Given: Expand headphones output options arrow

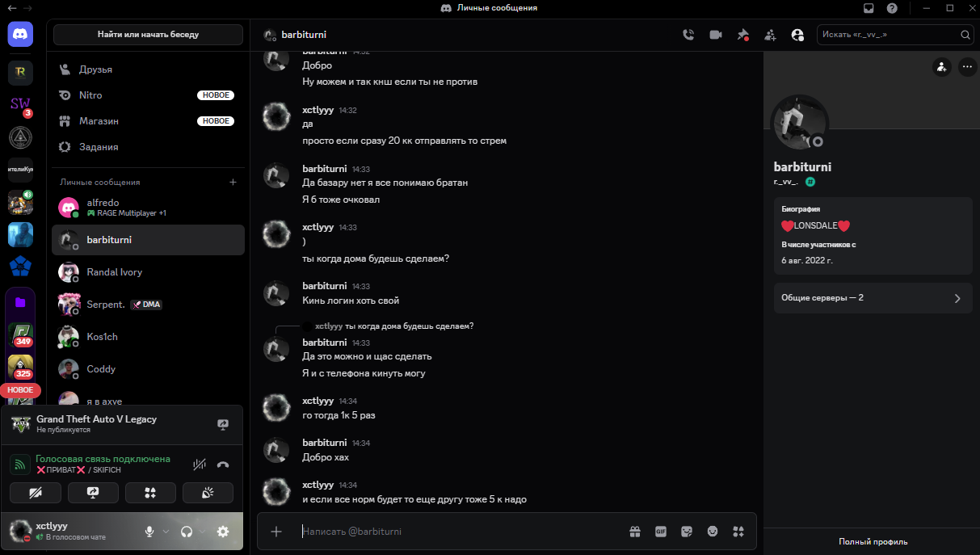Looking at the screenshot, I should pos(203,532).
